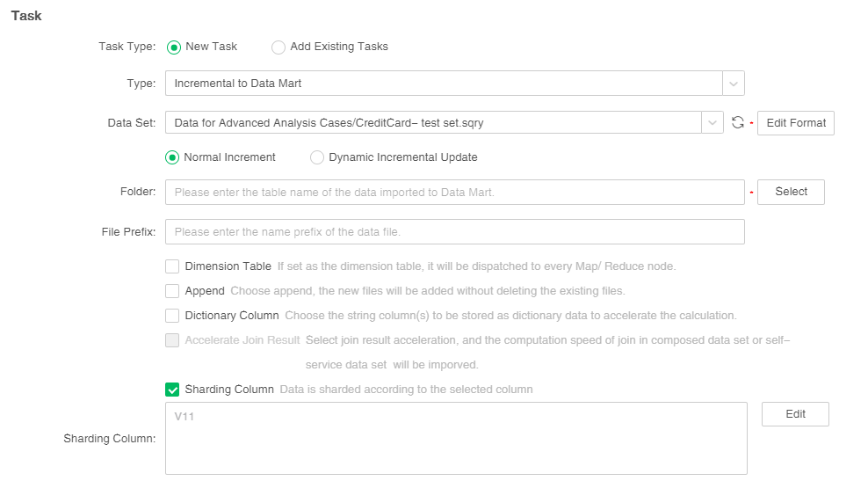Image resolution: width=868 pixels, height=481 pixels.
Task: Focus the Folder table name input
Action: pos(454,192)
